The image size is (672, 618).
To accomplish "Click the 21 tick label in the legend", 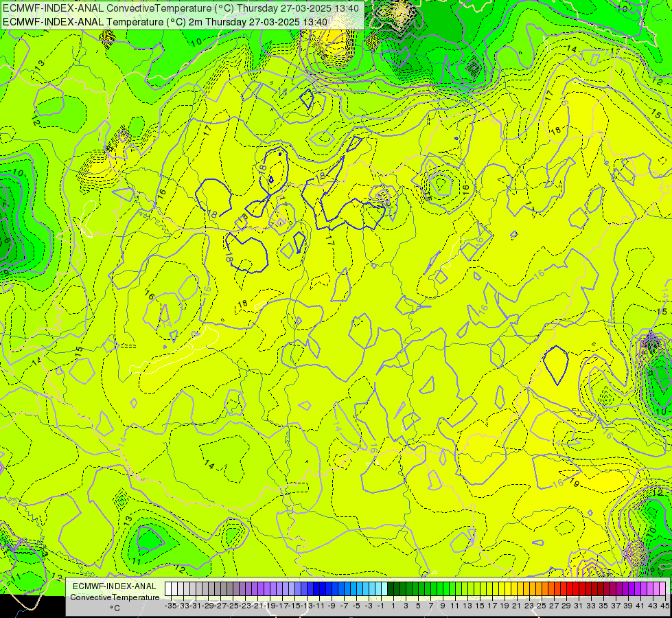I will pos(516,606).
